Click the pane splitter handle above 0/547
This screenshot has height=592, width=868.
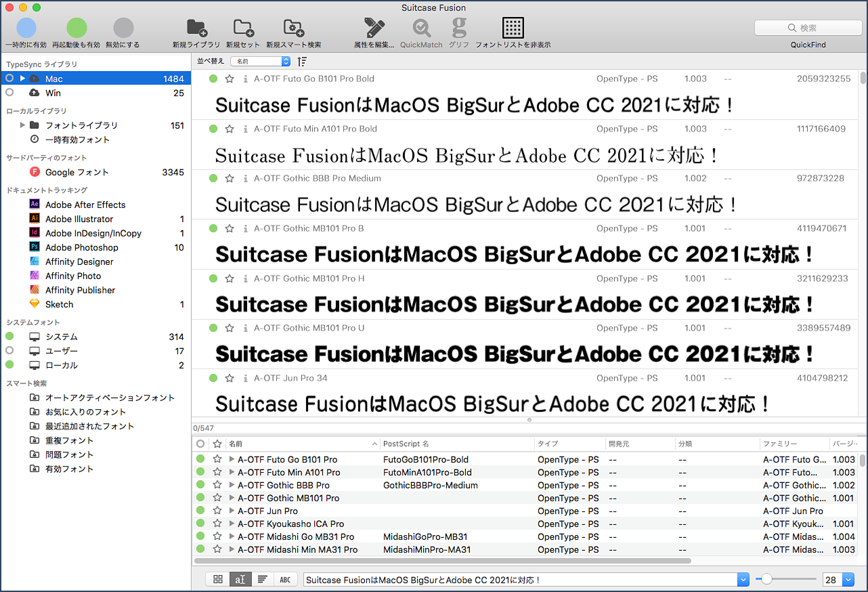529,420
